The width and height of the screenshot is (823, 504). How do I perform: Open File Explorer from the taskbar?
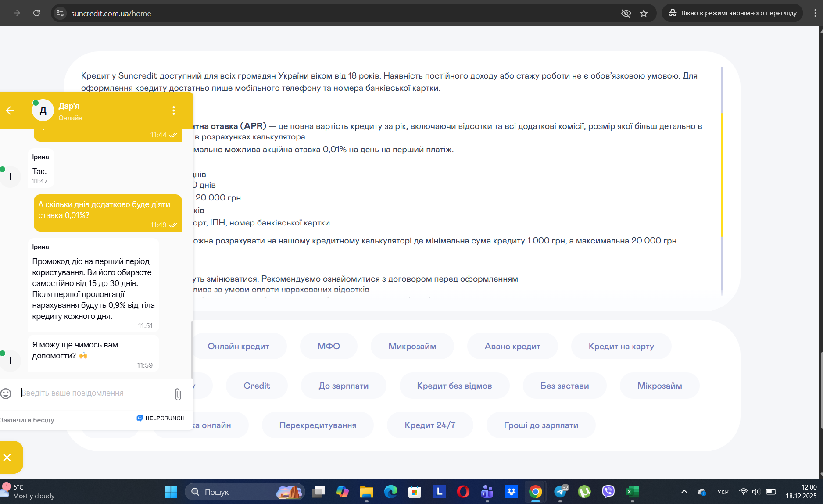click(366, 492)
